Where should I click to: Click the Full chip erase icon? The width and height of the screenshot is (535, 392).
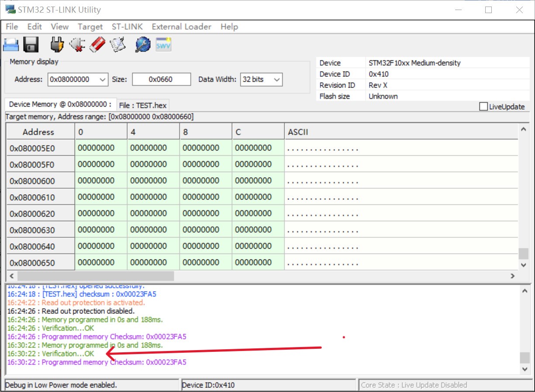[97, 44]
